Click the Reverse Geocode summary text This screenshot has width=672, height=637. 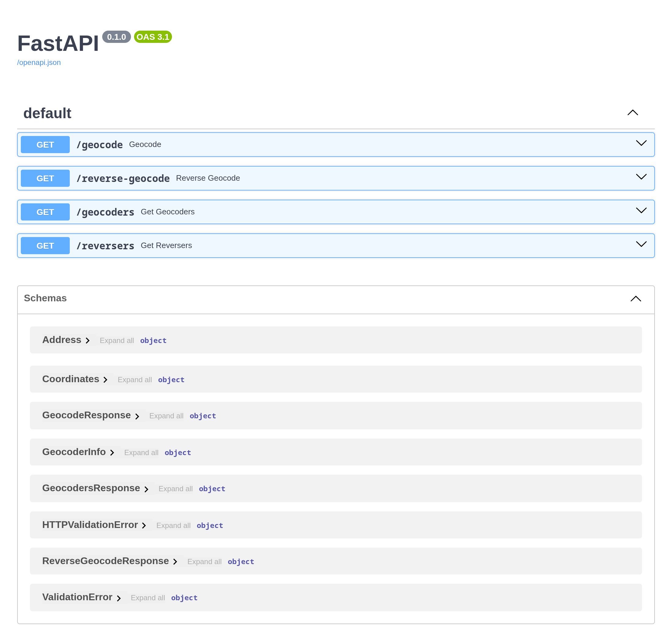(x=207, y=178)
